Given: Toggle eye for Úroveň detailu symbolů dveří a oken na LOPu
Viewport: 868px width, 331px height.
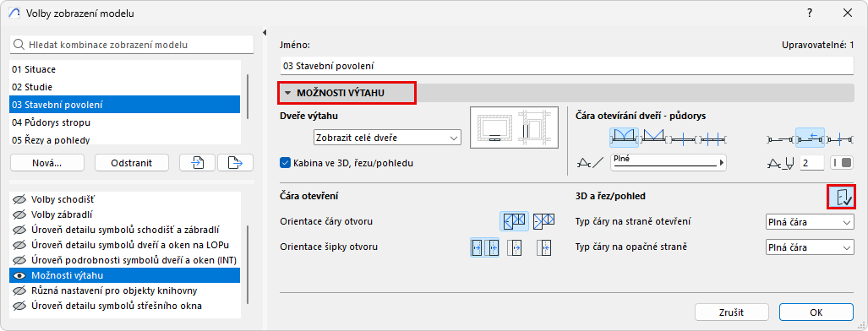Looking at the screenshot, I should coord(20,245).
